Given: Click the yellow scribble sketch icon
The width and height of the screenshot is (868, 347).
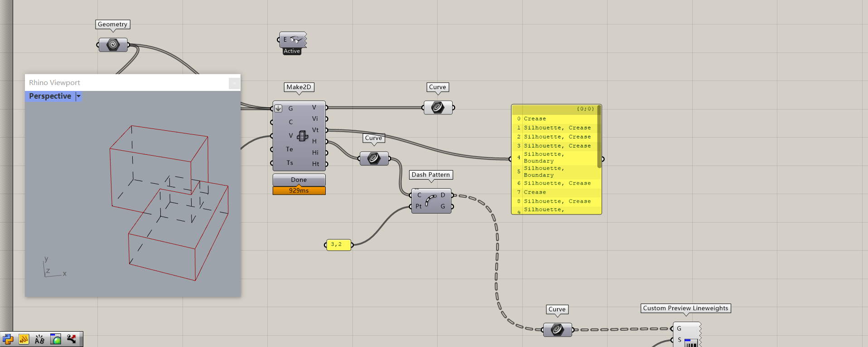Looking at the screenshot, I should click(24, 339).
